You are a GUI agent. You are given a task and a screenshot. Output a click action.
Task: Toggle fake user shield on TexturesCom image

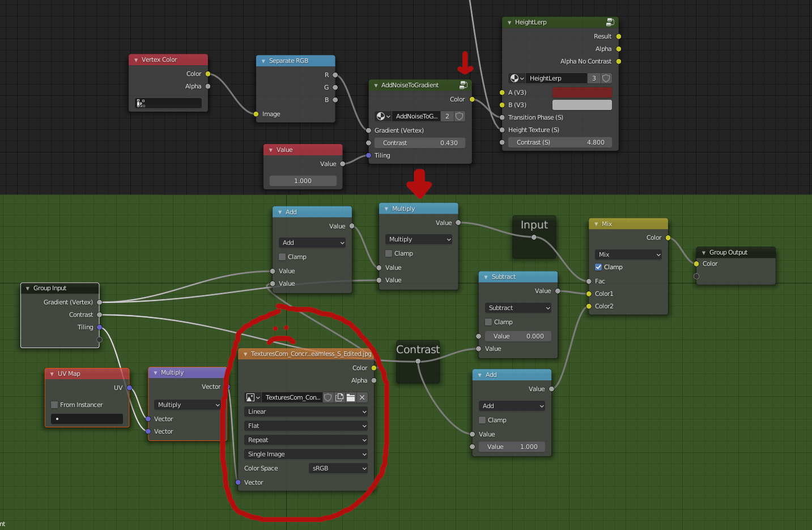tap(328, 397)
